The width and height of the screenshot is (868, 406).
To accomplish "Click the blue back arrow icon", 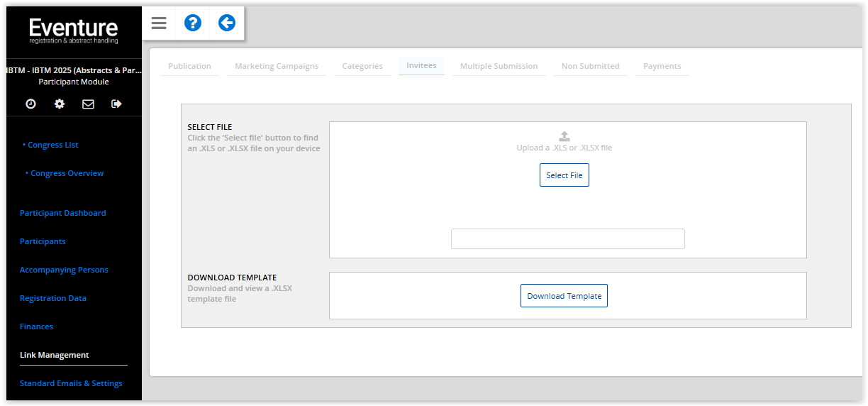I will click(227, 23).
